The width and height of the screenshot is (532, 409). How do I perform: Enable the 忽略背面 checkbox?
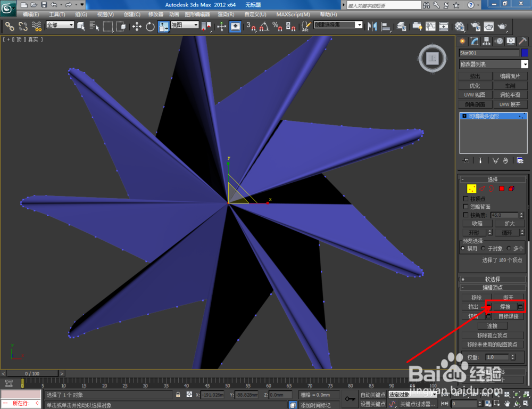[465, 207]
